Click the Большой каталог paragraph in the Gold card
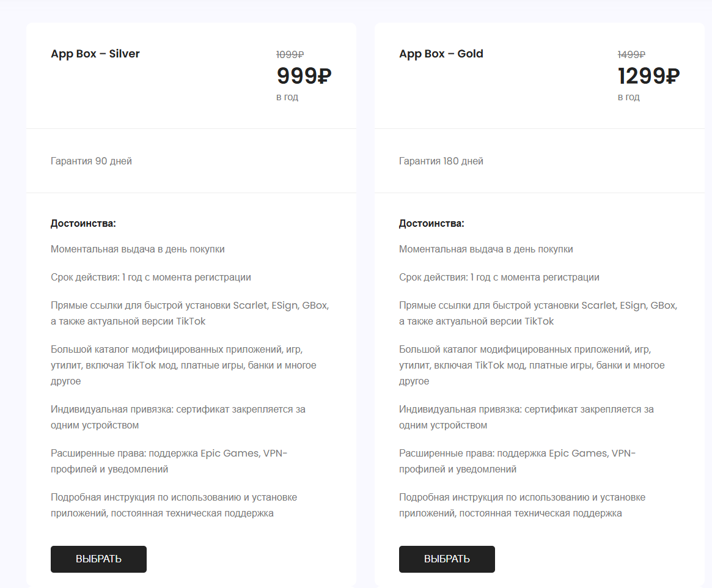The height and width of the screenshot is (588, 712). pos(531,366)
